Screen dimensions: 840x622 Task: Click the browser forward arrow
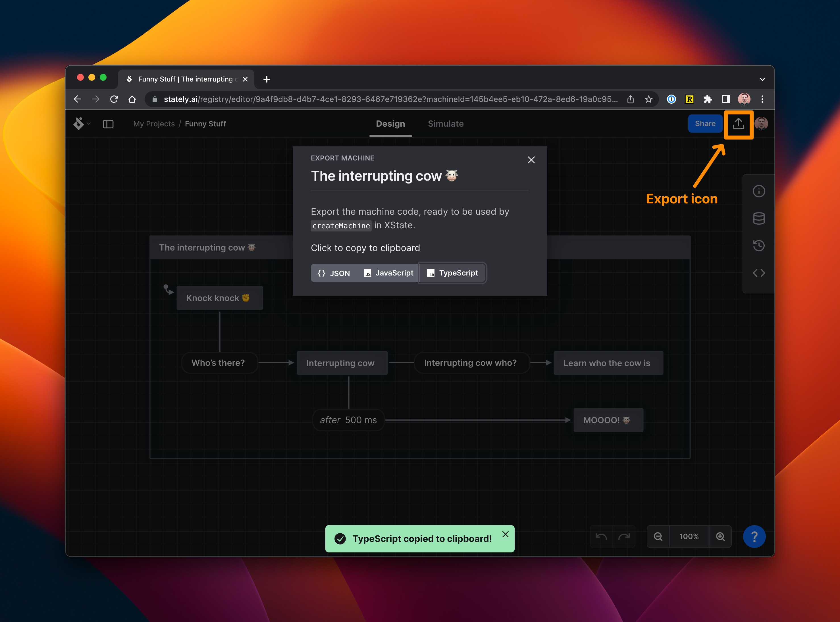click(96, 99)
